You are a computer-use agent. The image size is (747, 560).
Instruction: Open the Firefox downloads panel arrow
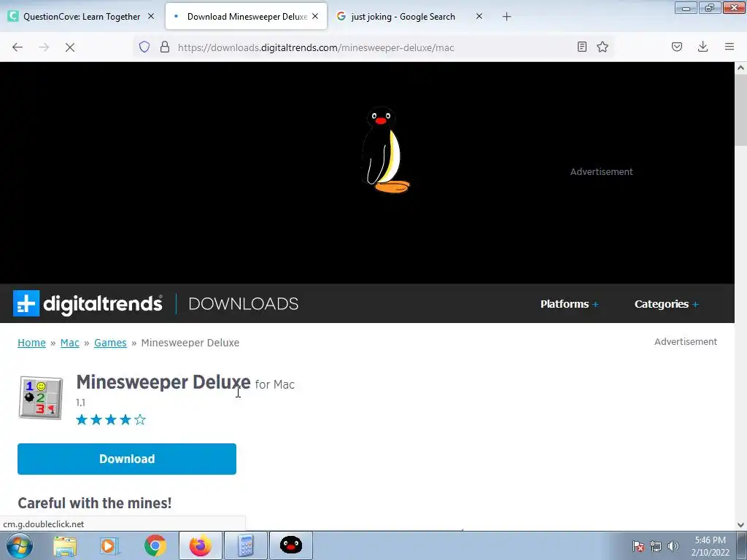pyautogui.click(x=703, y=47)
